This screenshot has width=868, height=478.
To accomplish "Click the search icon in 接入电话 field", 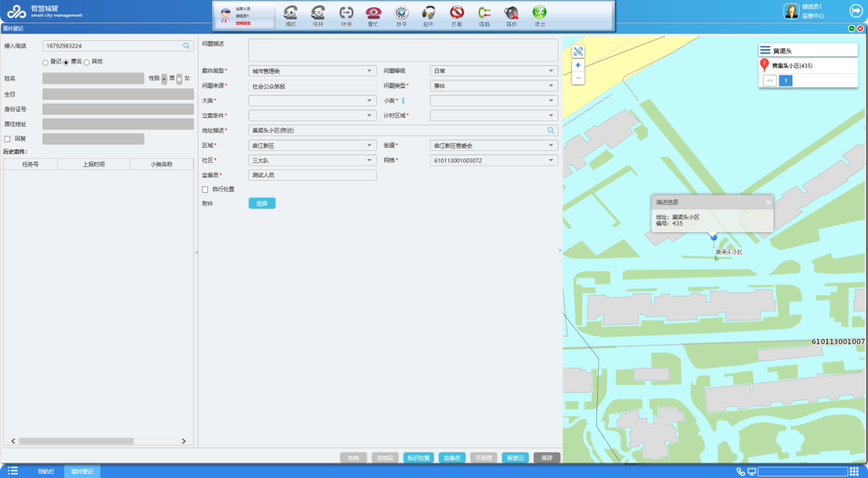I will click(186, 46).
